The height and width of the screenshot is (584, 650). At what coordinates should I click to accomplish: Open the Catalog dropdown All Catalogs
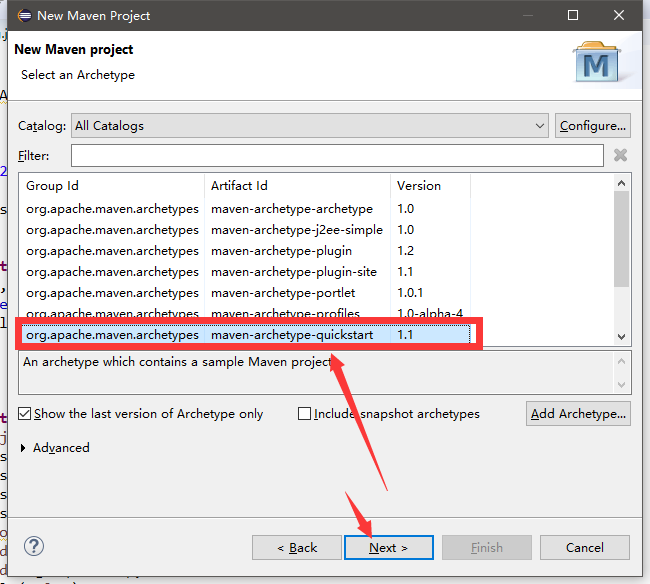pyautogui.click(x=310, y=126)
